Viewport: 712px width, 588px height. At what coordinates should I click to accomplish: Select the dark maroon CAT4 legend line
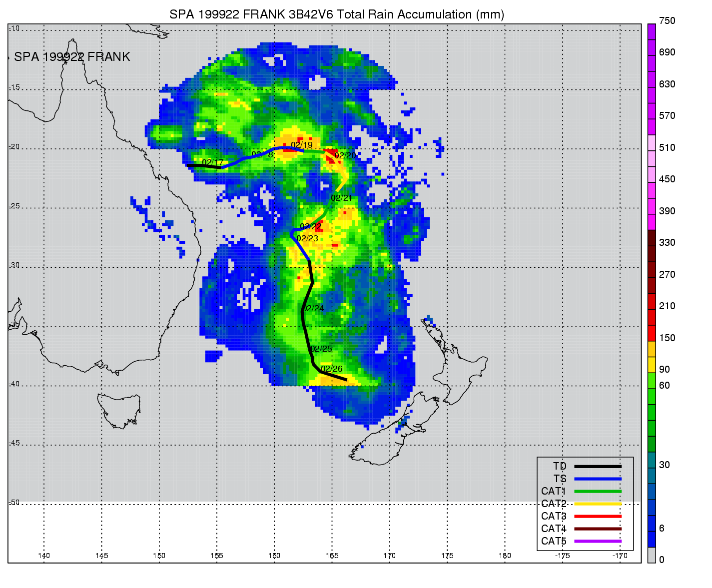[598, 529]
